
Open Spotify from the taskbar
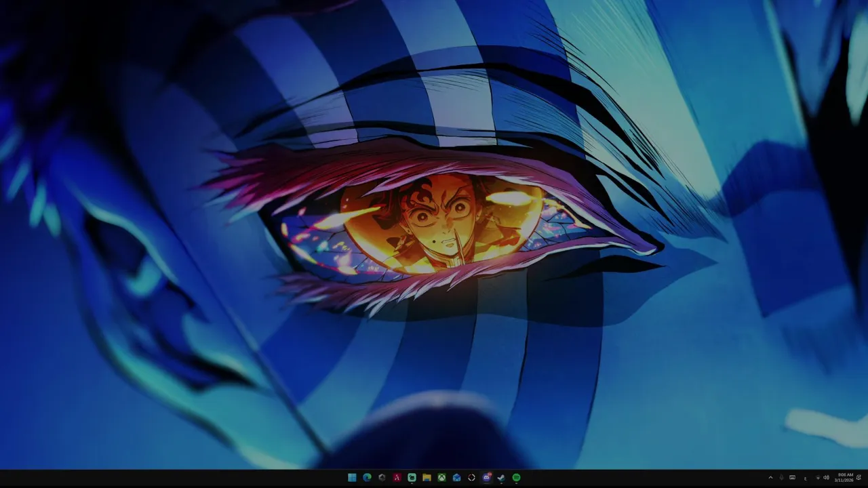516,477
